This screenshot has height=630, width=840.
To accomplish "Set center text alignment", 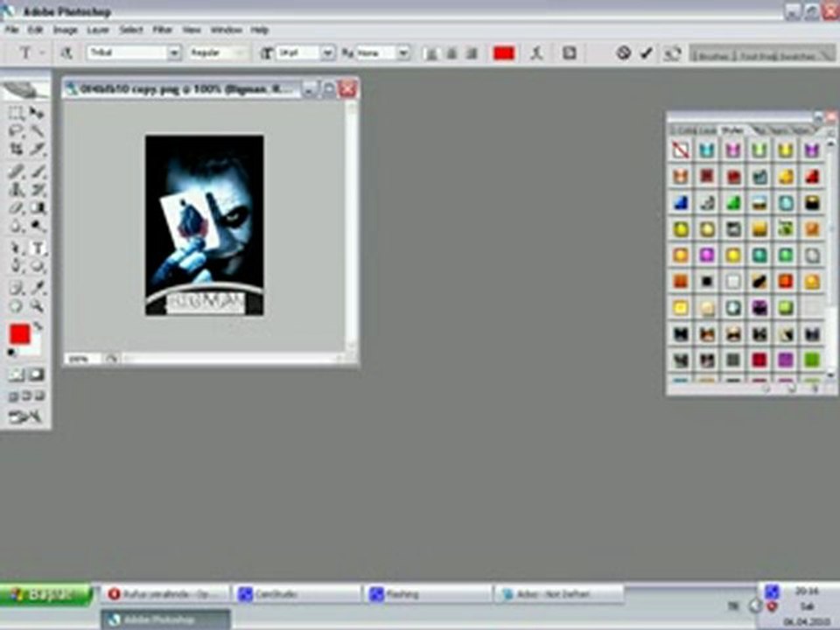I will click(x=451, y=53).
